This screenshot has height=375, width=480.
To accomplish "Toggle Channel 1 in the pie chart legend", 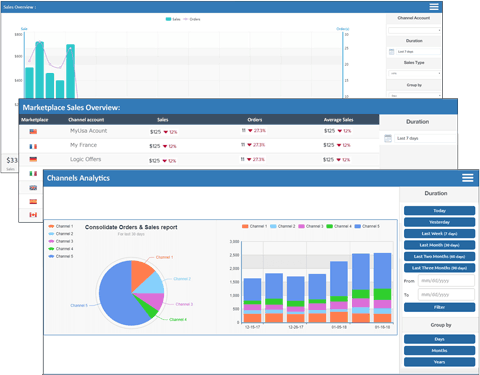I will [61, 226].
